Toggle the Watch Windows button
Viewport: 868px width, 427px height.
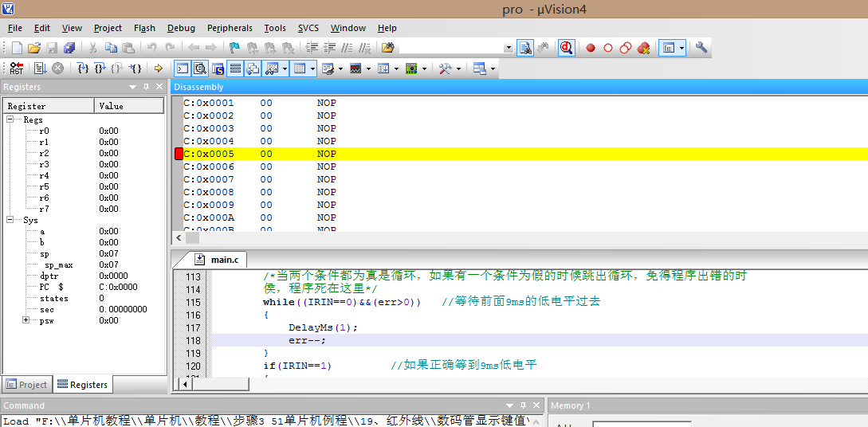[272, 69]
